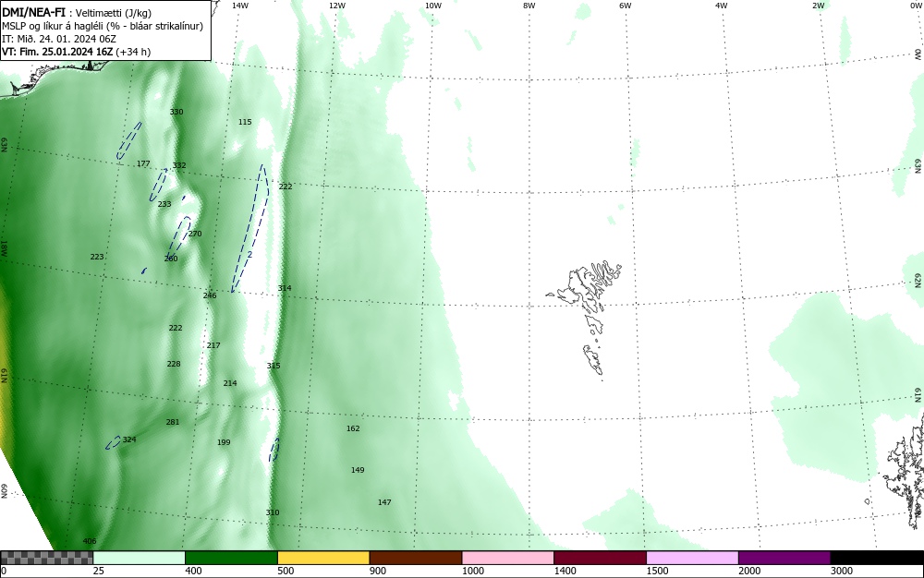Click the map value '115'
The image size is (924, 578).
pyautogui.click(x=245, y=122)
